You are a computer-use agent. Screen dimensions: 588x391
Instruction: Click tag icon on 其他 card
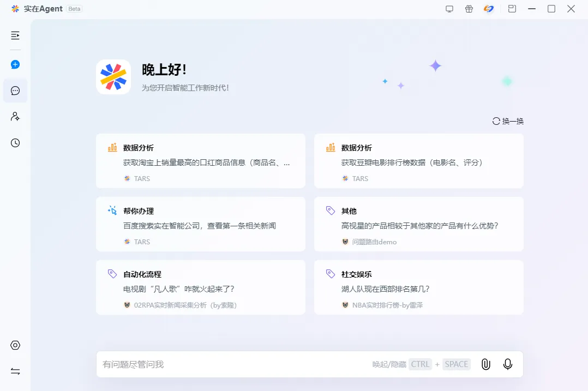click(x=331, y=210)
